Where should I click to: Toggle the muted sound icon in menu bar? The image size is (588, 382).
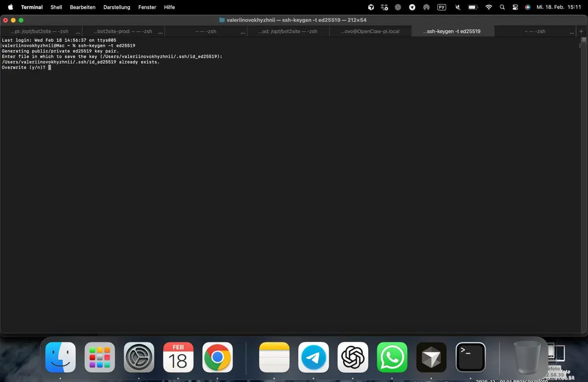point(458,7)
